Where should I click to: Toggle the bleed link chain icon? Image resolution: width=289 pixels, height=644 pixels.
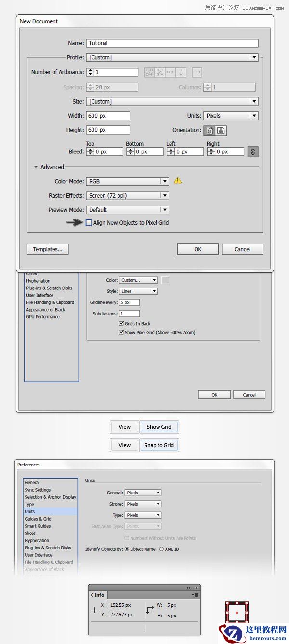253,151
